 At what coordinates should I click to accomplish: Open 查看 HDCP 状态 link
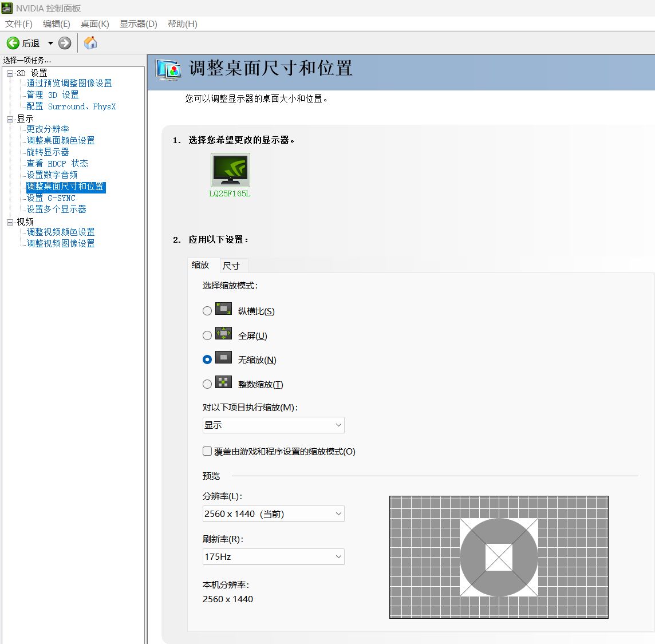[x=57, y=163]
